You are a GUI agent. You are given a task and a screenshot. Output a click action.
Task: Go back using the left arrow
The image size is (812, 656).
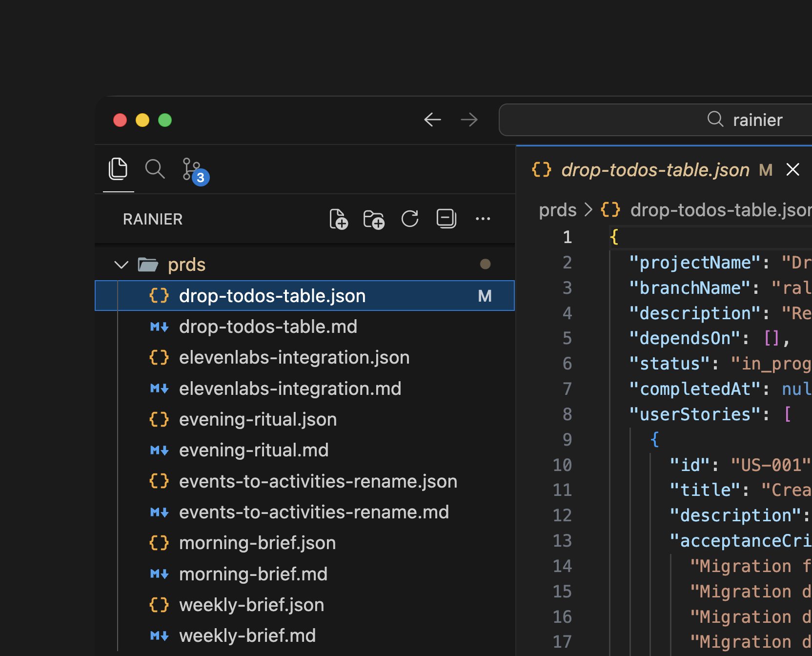point(432,120)
